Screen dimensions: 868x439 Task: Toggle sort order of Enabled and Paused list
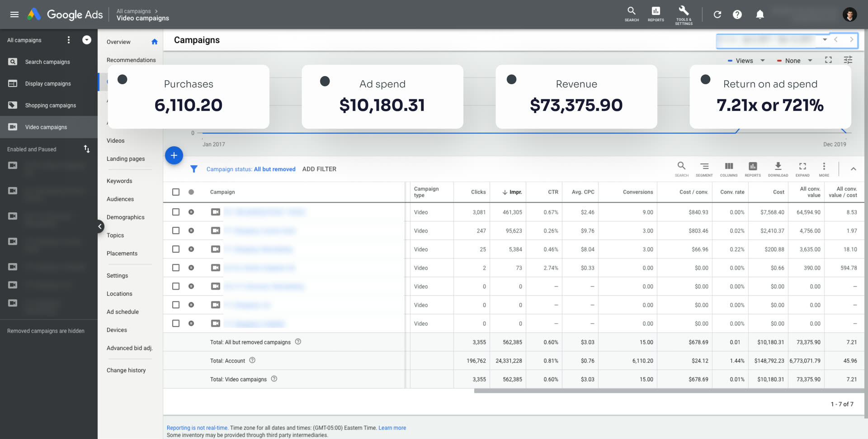(87, 149)
